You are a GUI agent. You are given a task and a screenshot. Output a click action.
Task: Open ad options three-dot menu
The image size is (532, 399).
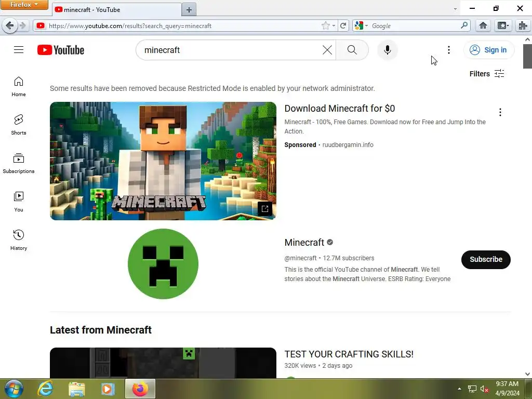click(x=500, y=112)
